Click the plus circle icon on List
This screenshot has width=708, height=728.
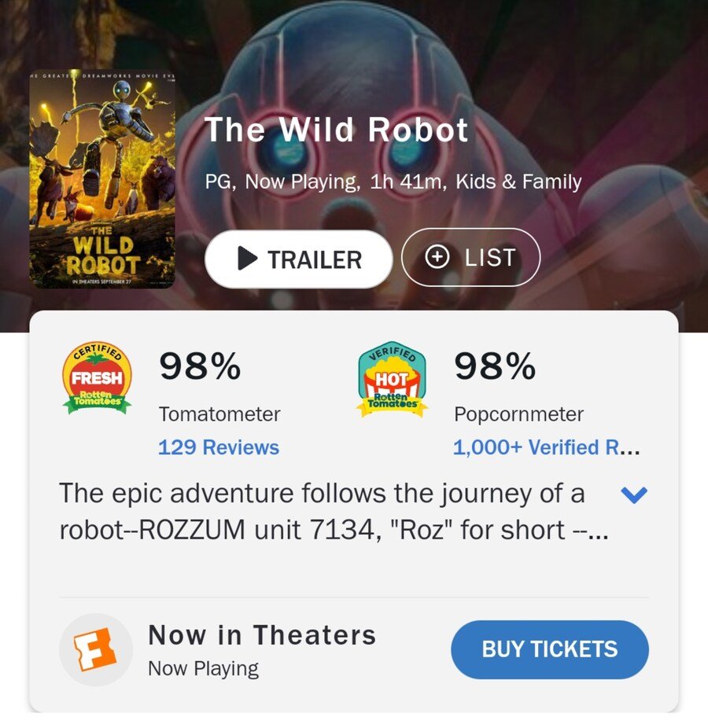click(x=437, y=257)
